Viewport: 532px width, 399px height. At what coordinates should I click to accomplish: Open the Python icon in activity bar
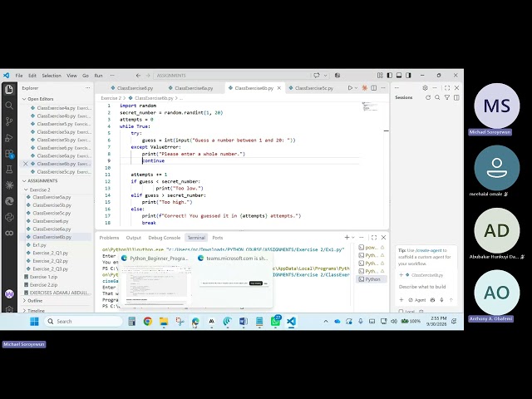tap(9, 217)
